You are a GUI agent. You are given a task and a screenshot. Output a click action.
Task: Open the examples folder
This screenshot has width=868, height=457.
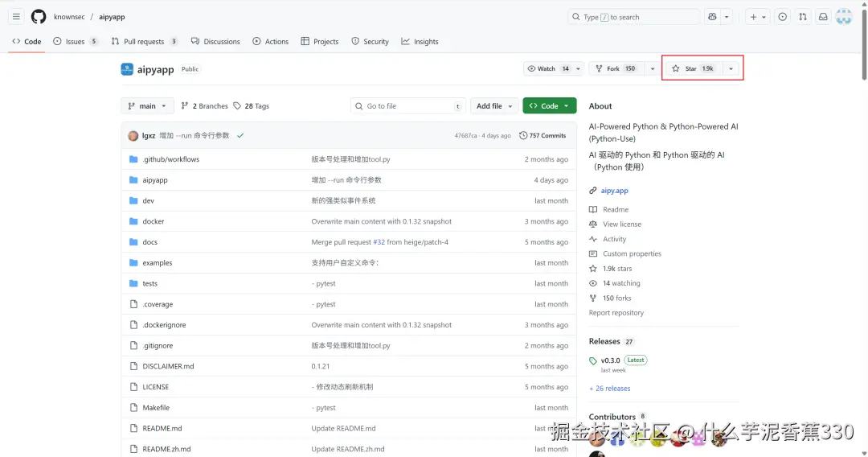coord(158,263)
